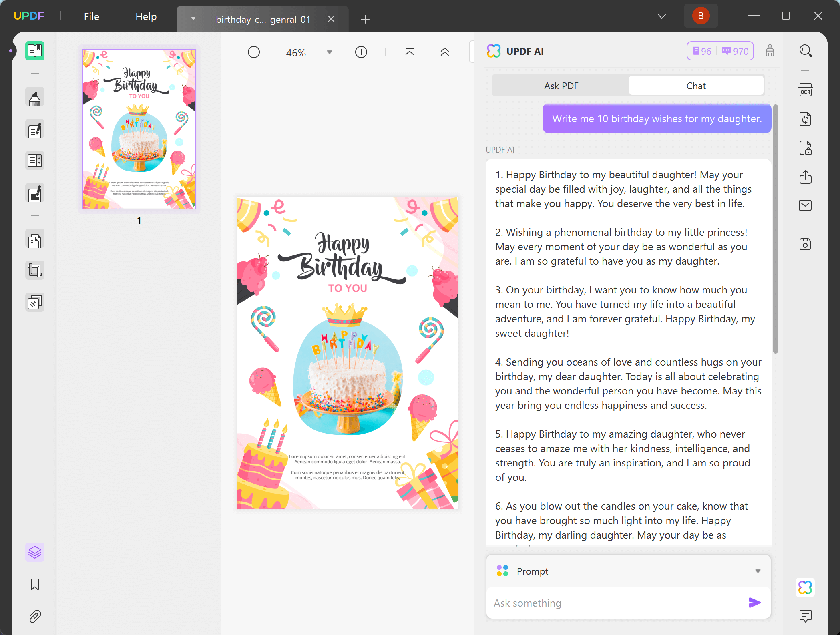The height and width of the screenshot is (635, 840).
Task: Toggle the UPDF AI panel icon
Action: [805, 587]
